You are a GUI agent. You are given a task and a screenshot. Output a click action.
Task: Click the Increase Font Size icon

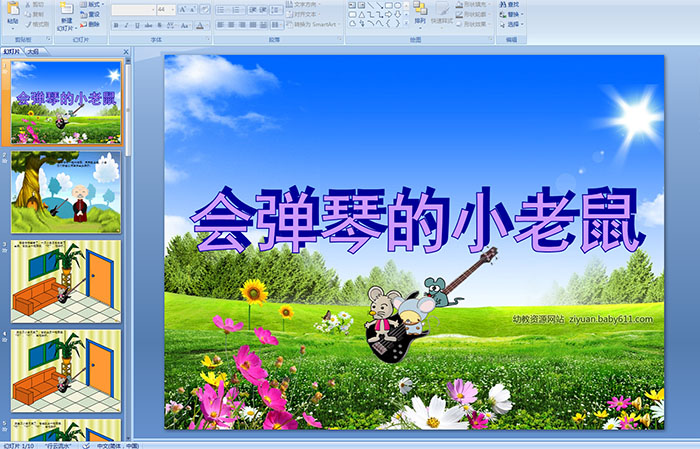(182, 9)
